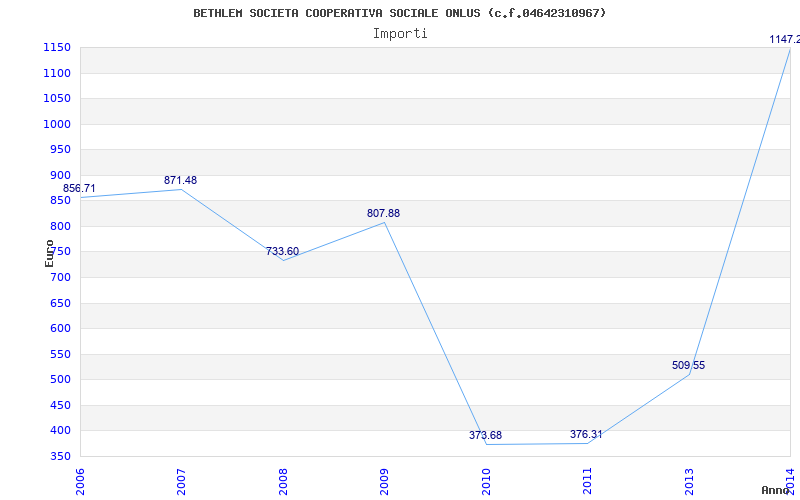Image resolution: width=800 pixels, height=500 pixels.
Task: Click the 350 y-axis tick label
Action: click(60, 456)
